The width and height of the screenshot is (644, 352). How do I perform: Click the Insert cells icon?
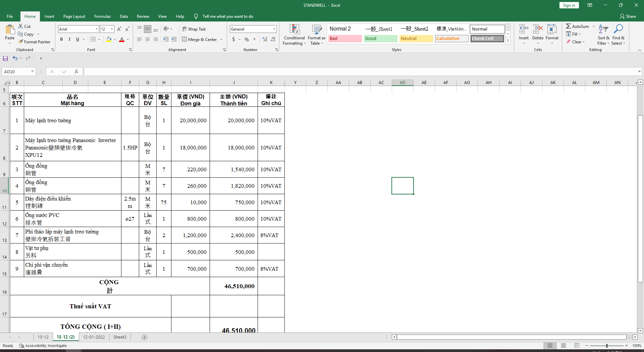click(x=524, y=29)
